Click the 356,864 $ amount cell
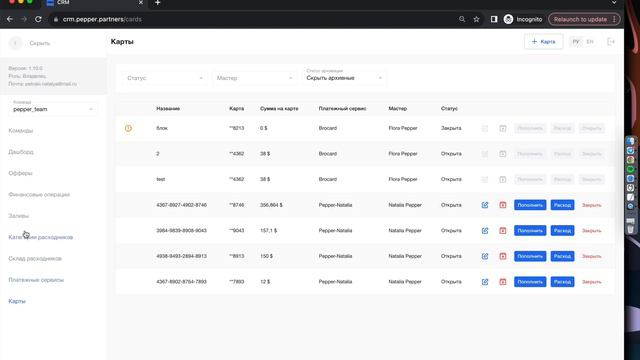 pyautogui.click(x=271, y=205)
